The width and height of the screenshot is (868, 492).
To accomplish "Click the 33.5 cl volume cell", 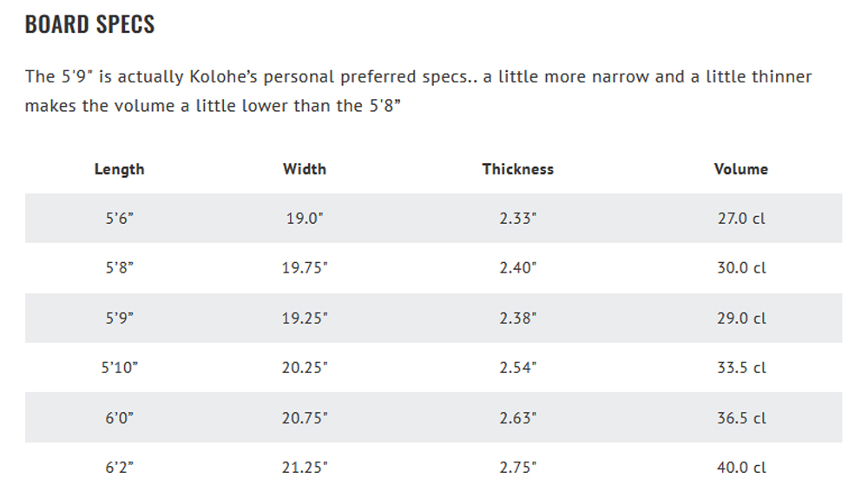I will 741,367.
